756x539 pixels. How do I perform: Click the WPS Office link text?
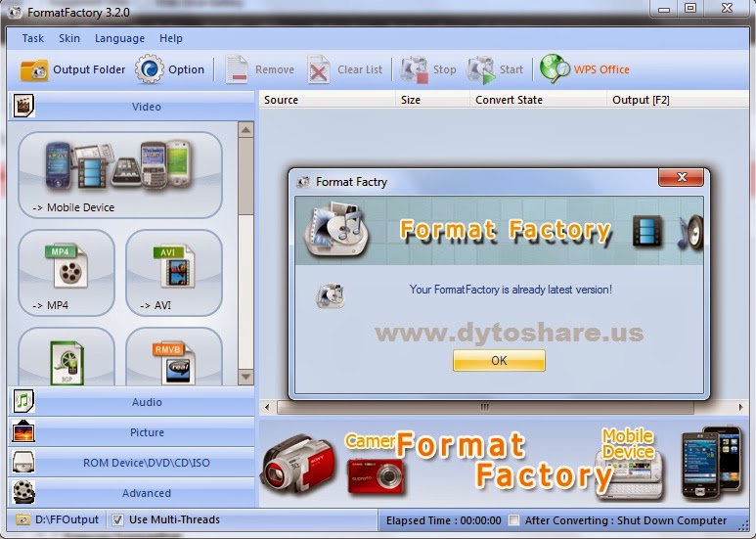click(x=601, y=69)
